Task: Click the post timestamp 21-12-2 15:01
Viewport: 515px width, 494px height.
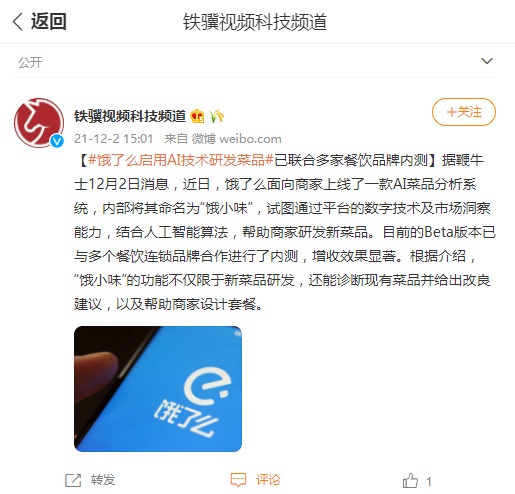Action: click(x=114, y=139)
